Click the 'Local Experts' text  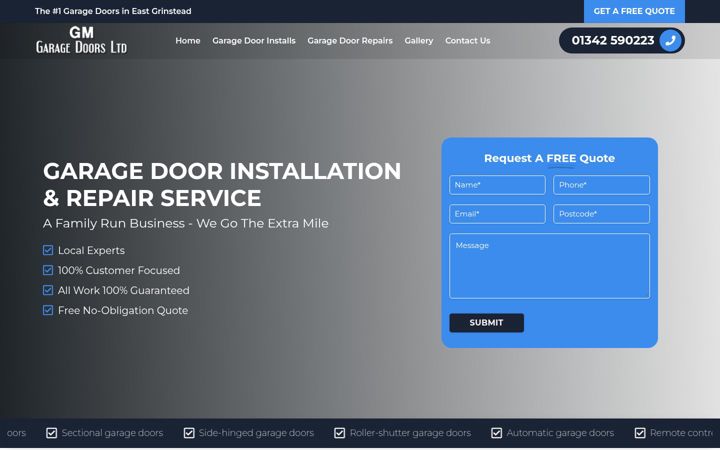coord(91,250)
